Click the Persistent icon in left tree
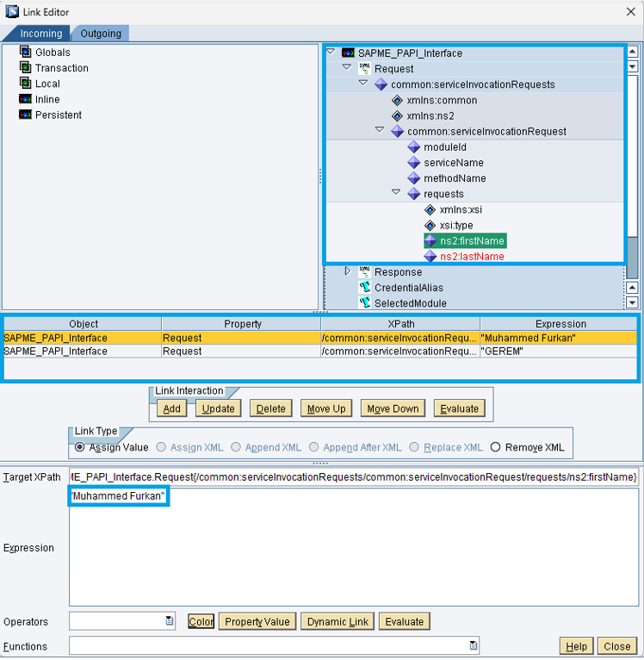644x660 pixels. click(26, 115)
